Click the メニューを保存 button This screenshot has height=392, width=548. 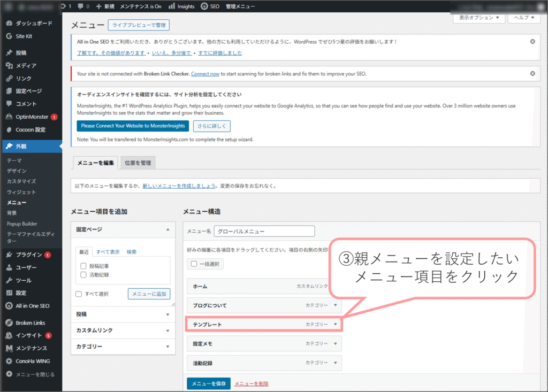(x=208, y=383)
